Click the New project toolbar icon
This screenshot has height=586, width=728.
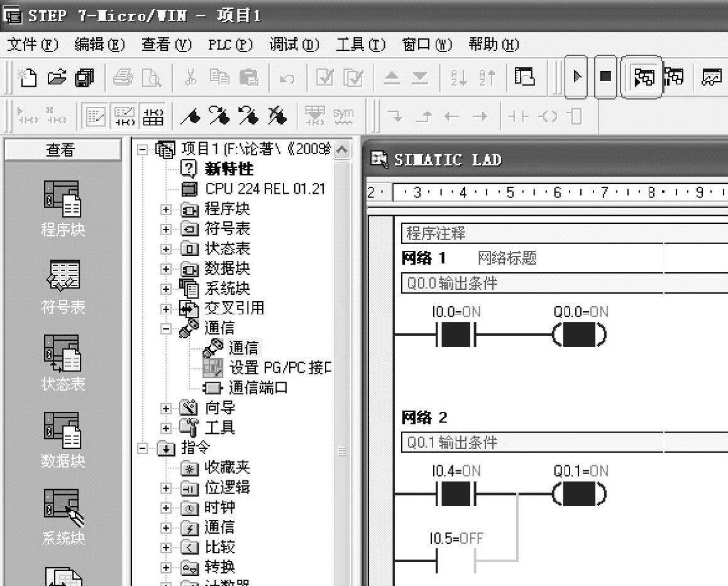27,77
